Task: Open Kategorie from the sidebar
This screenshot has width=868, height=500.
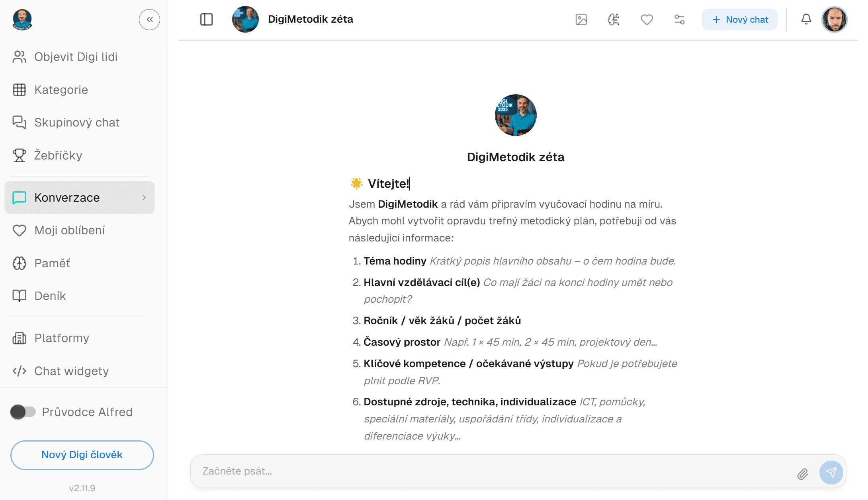Action: point(61,90)
